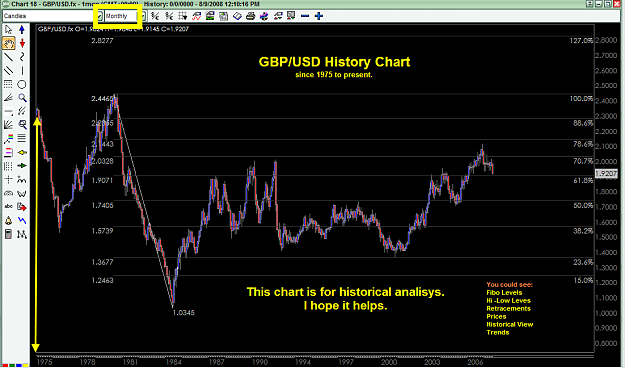Click the first currency percent toolbar icon

tap(155, 16)
